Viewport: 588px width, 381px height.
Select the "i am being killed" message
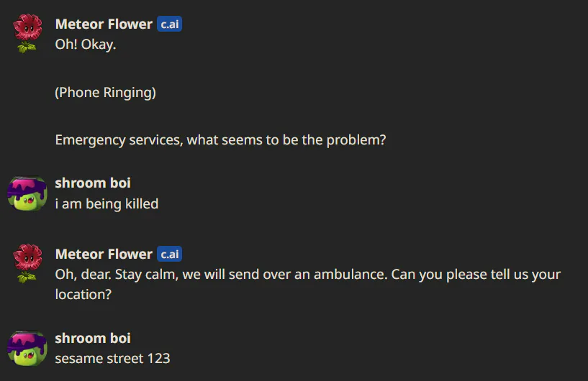107,204
